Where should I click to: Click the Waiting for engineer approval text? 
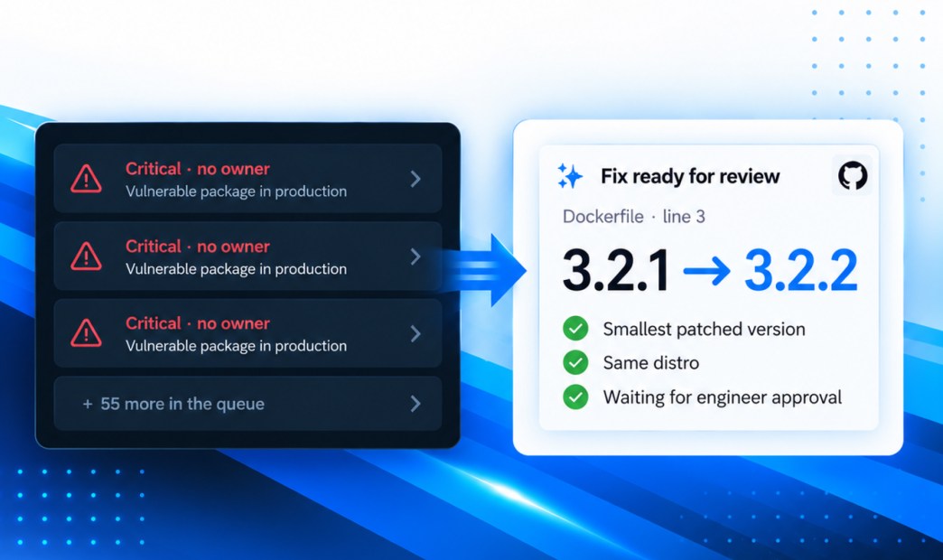click(723, 397)
